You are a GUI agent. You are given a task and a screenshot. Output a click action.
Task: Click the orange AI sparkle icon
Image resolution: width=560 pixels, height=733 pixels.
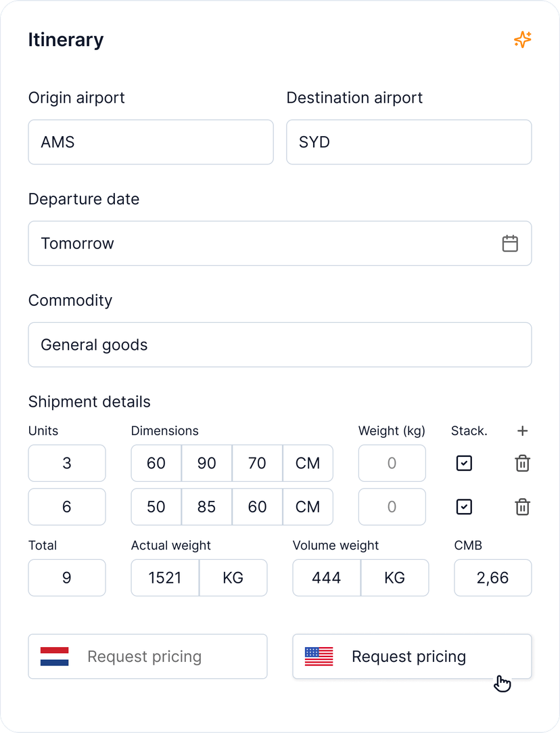pos(522,40)
